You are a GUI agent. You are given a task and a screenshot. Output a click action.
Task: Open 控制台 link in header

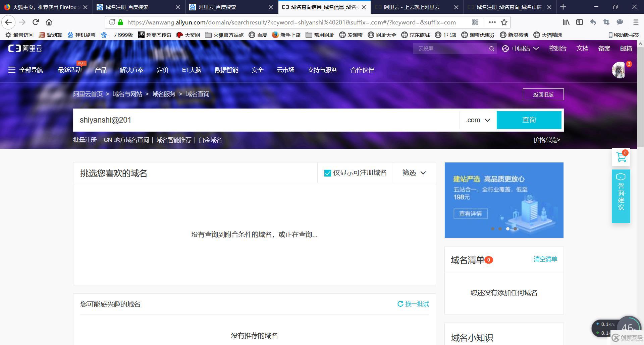tap(557, 49)
